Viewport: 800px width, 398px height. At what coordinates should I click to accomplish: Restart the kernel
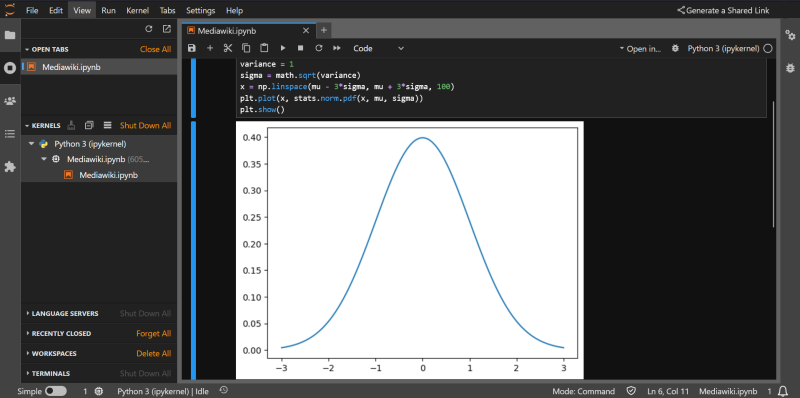[x=319, y=48]
